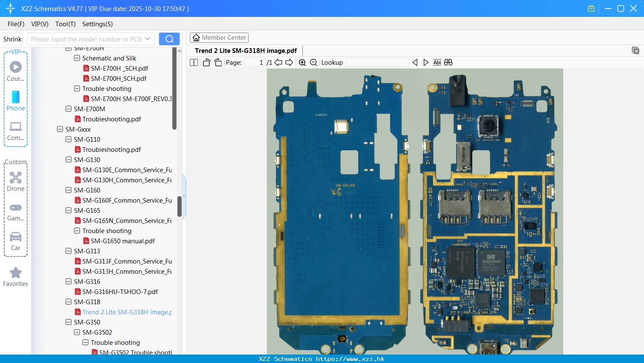Click the panel splitter collapse handle
This screenshot has height=363, width=644.
184,195
